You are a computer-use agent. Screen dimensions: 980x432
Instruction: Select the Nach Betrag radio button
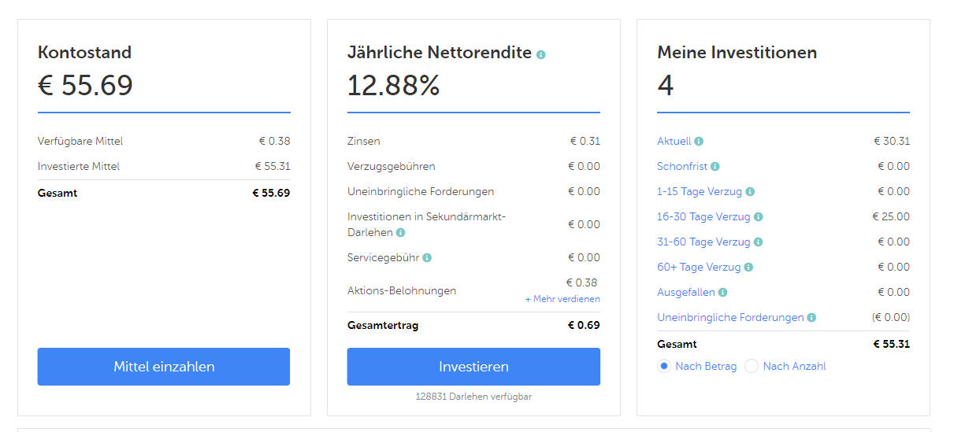tap(664, 366)
